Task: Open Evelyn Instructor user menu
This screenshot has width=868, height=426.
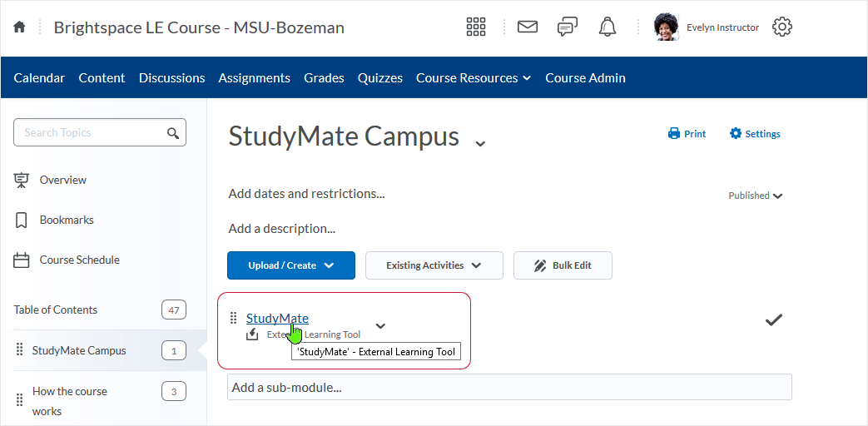Action: 722,27
